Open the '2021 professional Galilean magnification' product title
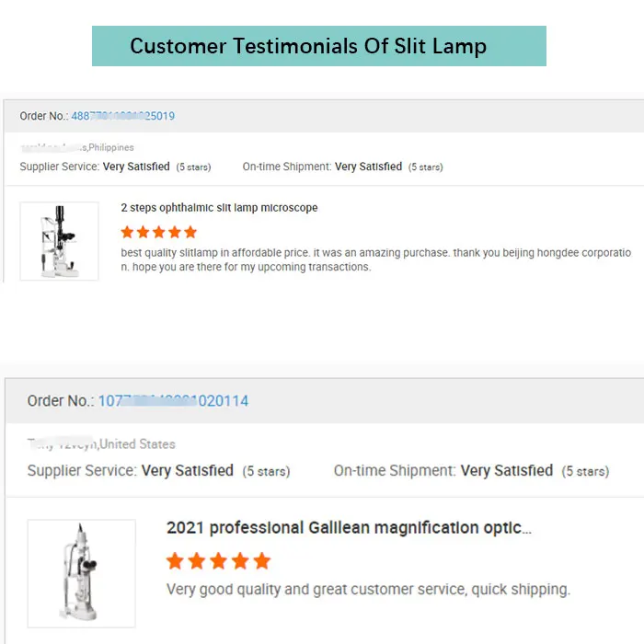Image resolution: width=644 pixels, height=644 pixels. point(349,528)
